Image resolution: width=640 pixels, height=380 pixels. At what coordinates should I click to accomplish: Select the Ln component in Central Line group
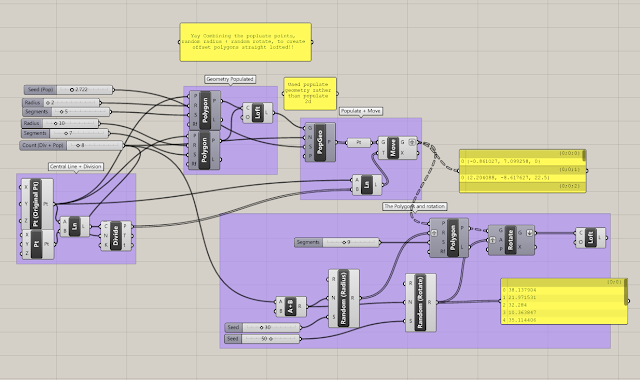(75, 227)
